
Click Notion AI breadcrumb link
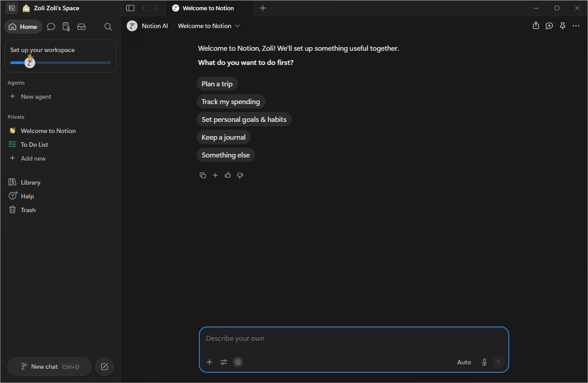tap(155, 26)
